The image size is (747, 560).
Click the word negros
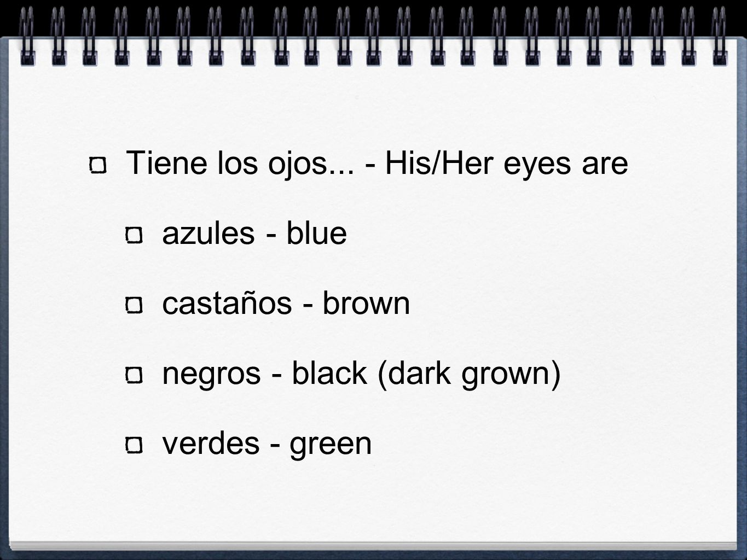tap(212, 374)
